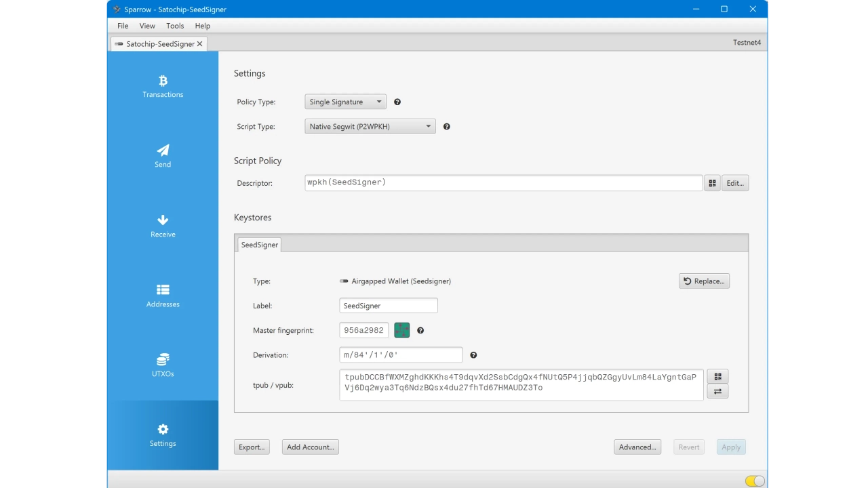Click the Master fingerprint help icon
Image resolution: width=868 pixels, height=488 pixels.
pyautogui.click(x=420, y=330)
